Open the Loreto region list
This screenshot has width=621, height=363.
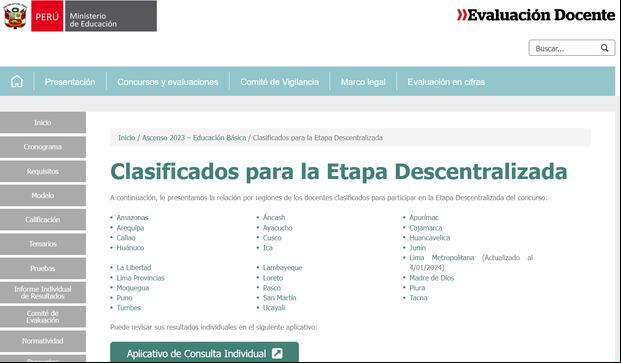273,278
